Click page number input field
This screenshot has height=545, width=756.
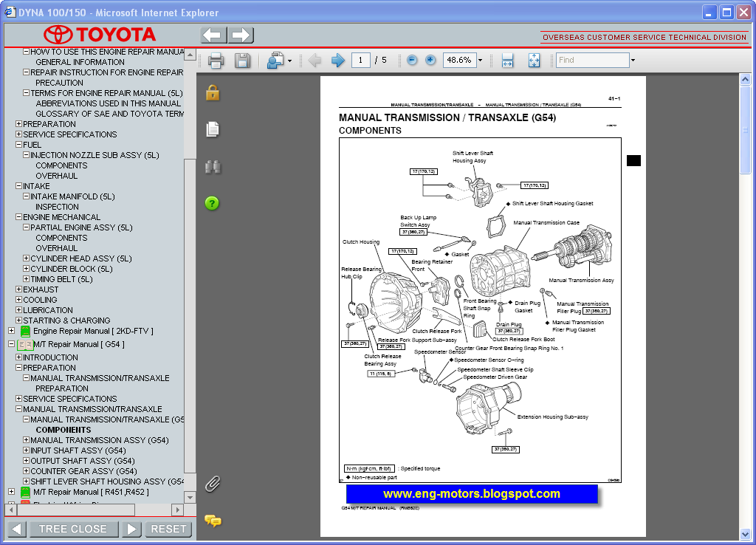[360, 61]
